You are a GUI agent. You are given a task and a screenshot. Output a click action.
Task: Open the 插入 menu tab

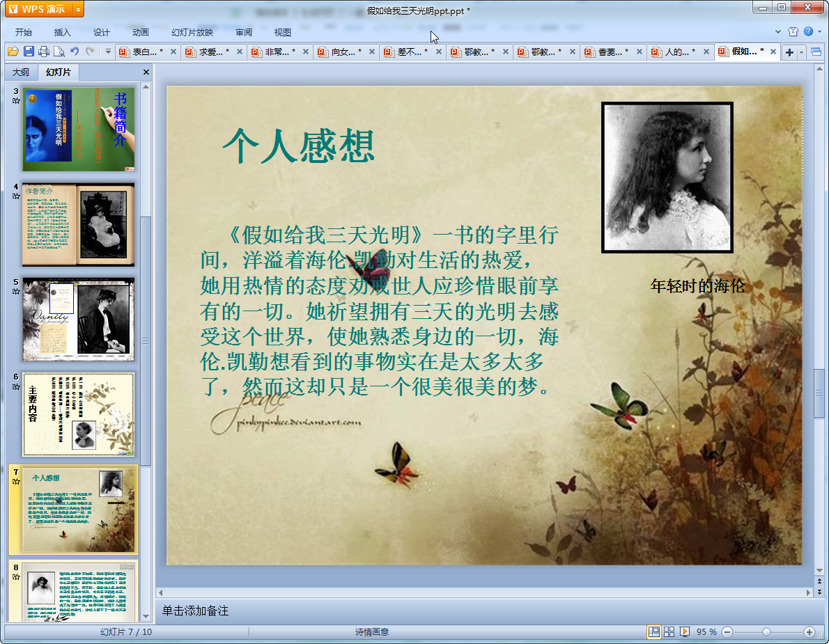(x=63, y=32)
